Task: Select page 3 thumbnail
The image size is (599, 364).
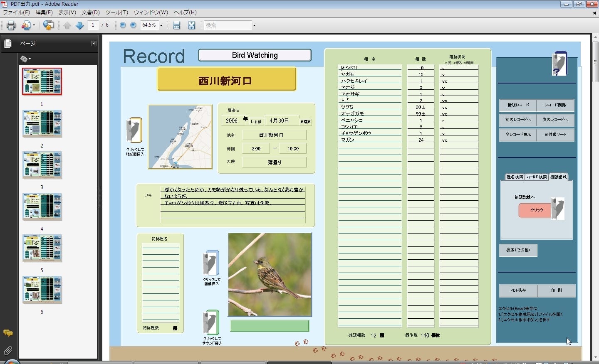Action: pos(42,165)
